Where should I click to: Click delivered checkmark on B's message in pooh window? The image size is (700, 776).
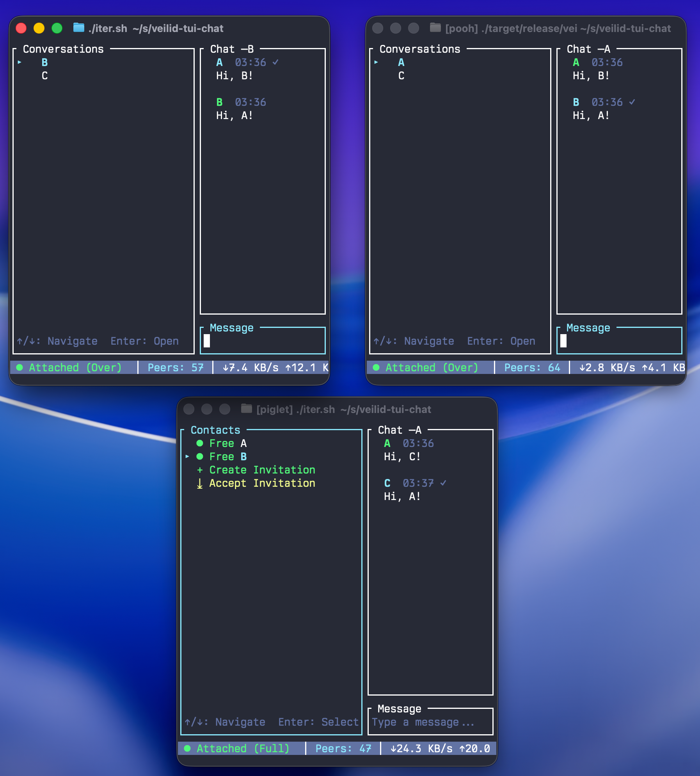coord(632,102)
